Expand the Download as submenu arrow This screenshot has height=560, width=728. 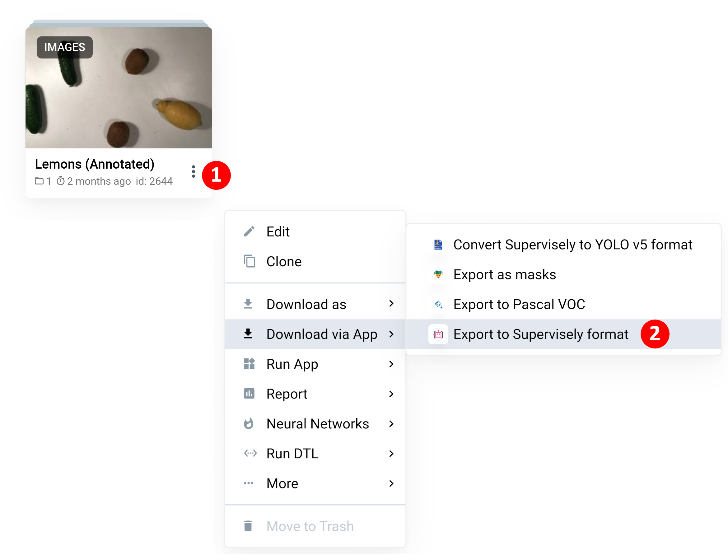click(391, 304)
